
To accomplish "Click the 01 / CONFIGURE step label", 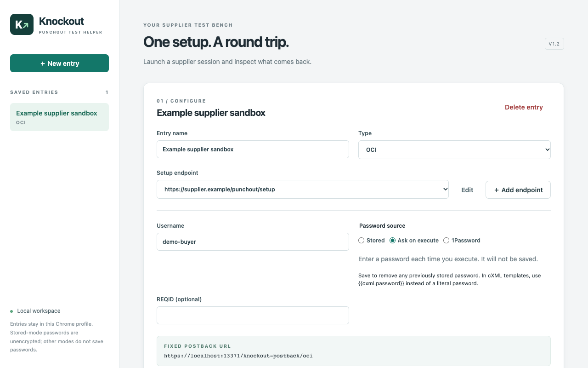I will click(x=181, y=101).
